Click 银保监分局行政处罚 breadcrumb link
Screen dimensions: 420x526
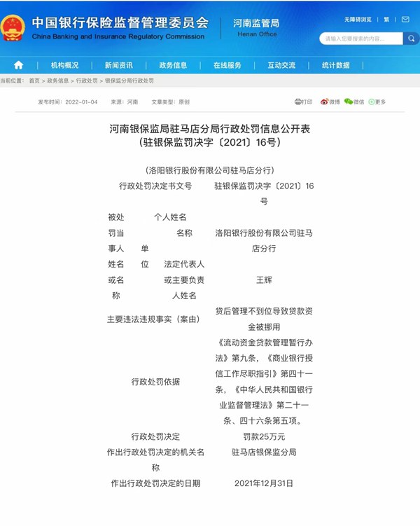[x=129, y=81]
